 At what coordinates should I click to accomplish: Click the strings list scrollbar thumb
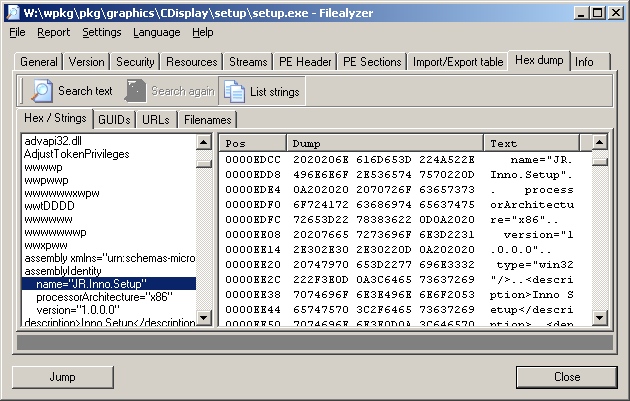(204, 164)
